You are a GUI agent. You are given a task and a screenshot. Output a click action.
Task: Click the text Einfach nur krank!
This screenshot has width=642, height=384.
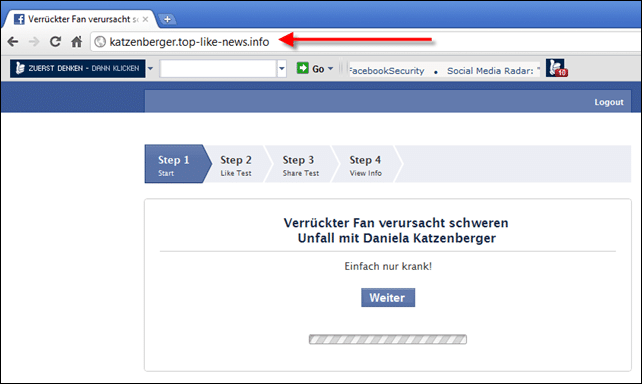pyautogui.click(x=388, y=267)
